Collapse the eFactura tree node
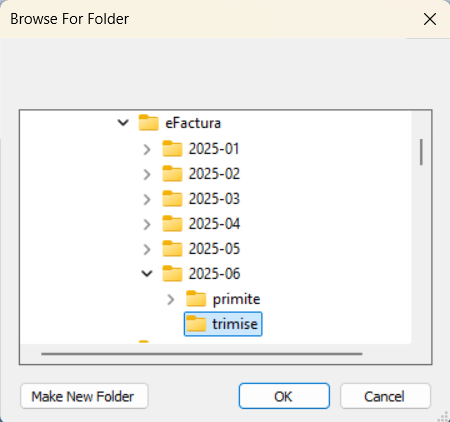 point(123,123)
